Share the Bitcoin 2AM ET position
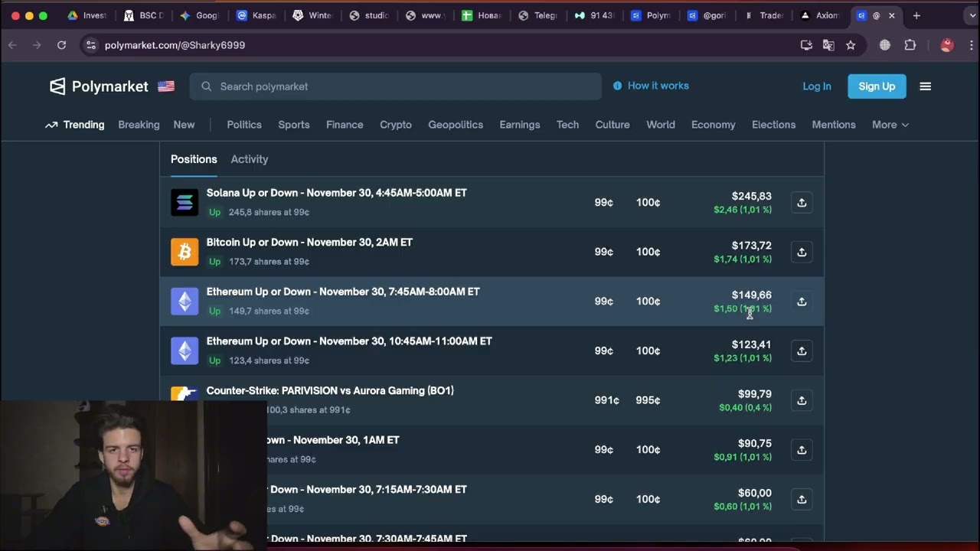980x551 pixels. 802,252
